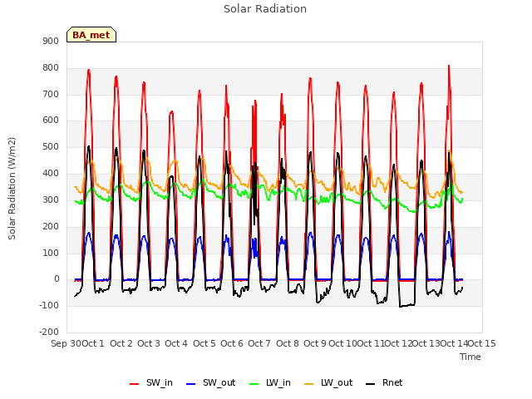Click the 800 y-axis tick label
The image size is (532, 399).
pos(51,67)
